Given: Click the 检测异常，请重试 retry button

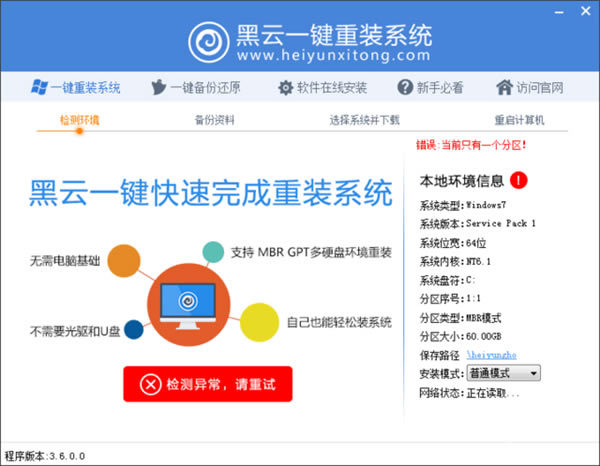Looking at the screenshot, I should 208,384.
